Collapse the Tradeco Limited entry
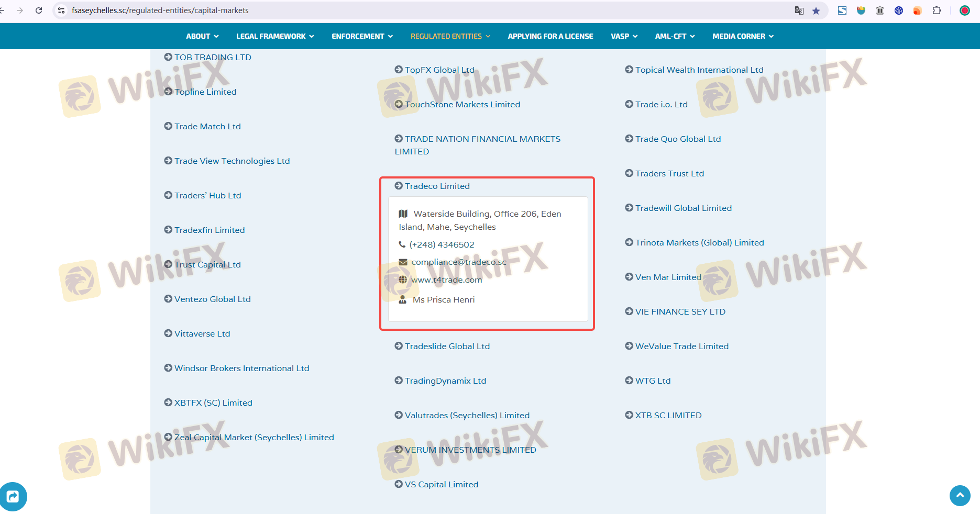The height and width of the screenshot is (514, 980). (437, 186)
